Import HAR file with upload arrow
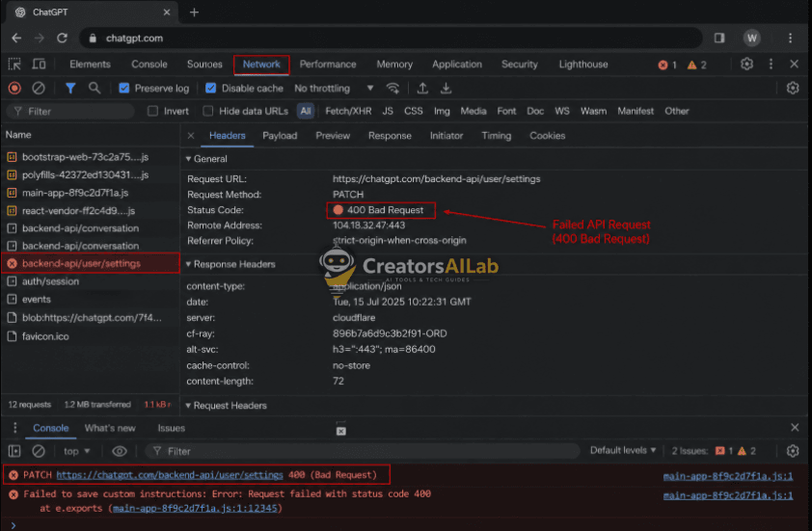The height and width of the screenshot is (531, 812). [422, 88]
